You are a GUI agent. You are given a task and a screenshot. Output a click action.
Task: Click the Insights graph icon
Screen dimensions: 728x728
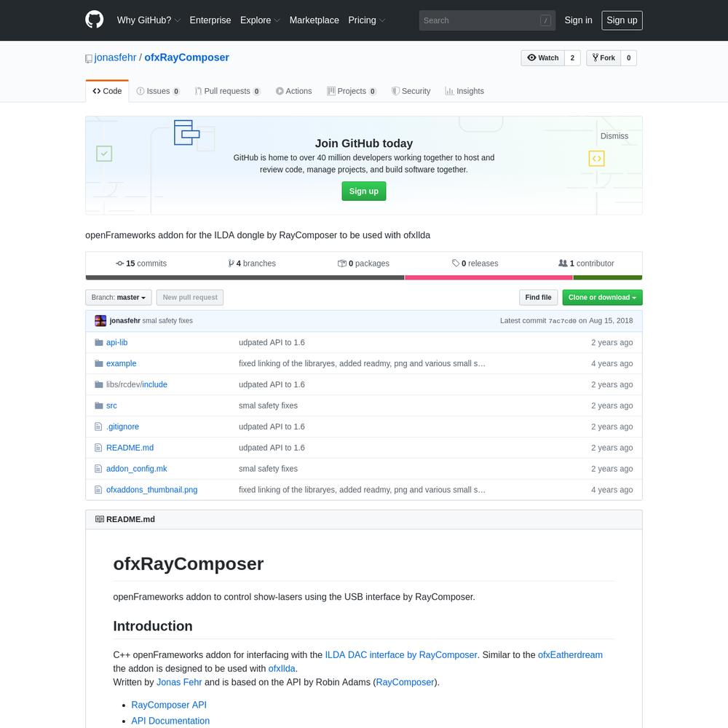(449, 91)
